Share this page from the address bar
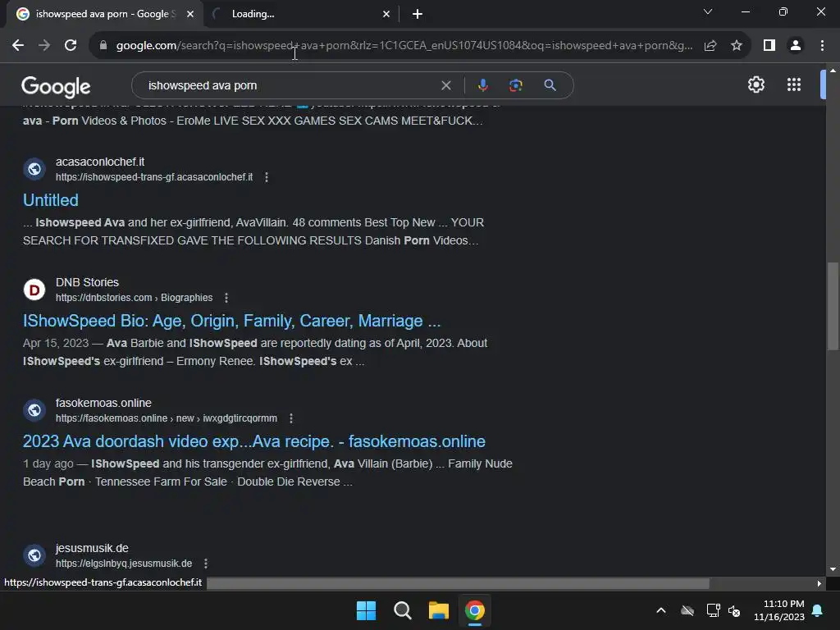 [x=710, y=46]
